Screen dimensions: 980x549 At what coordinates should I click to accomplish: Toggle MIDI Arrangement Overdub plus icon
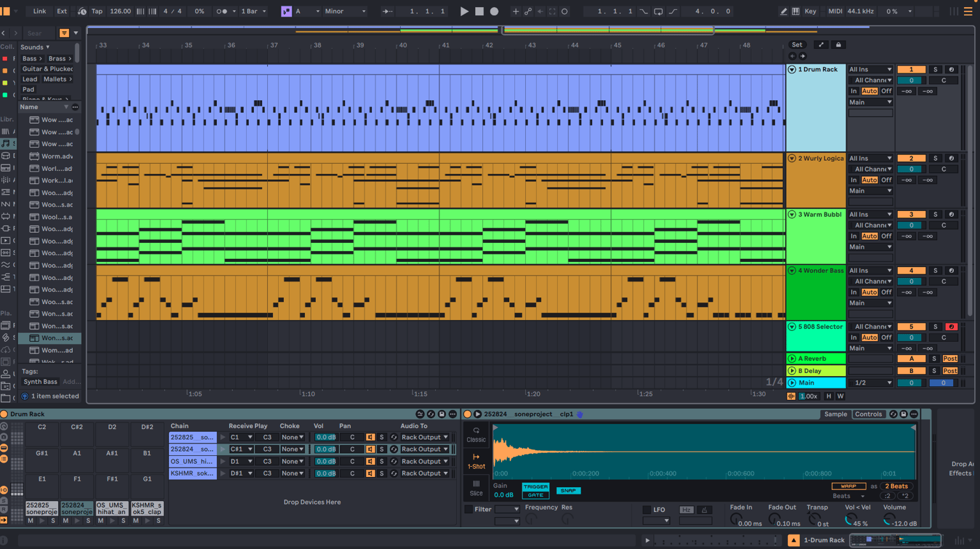point(516,11)
